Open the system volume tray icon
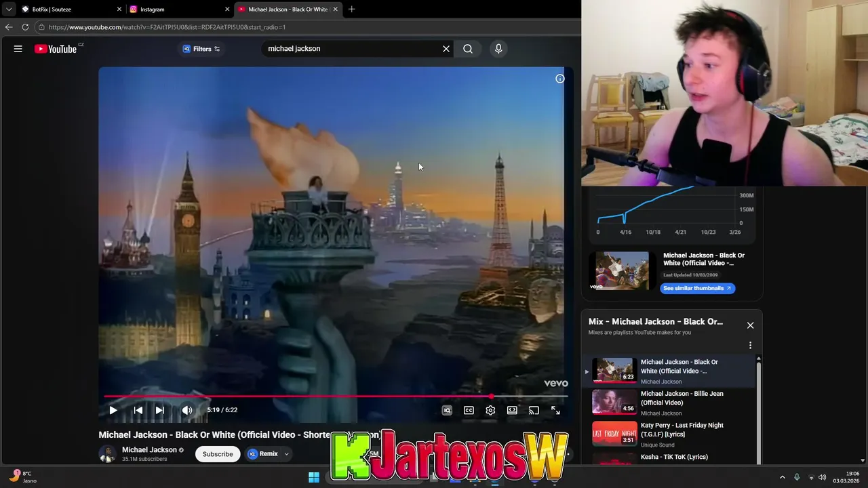The width and height of the screenshot is (868, 488). [823, 477]
